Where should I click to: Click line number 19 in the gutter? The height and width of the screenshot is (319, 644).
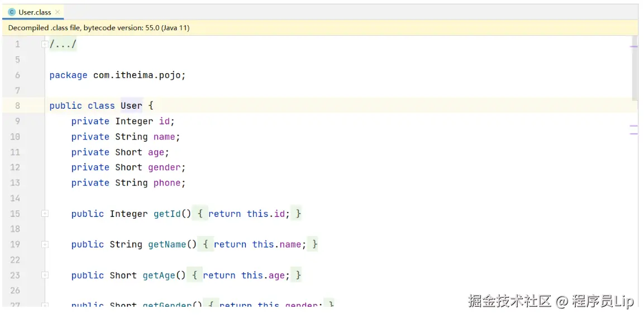point(15,244)
